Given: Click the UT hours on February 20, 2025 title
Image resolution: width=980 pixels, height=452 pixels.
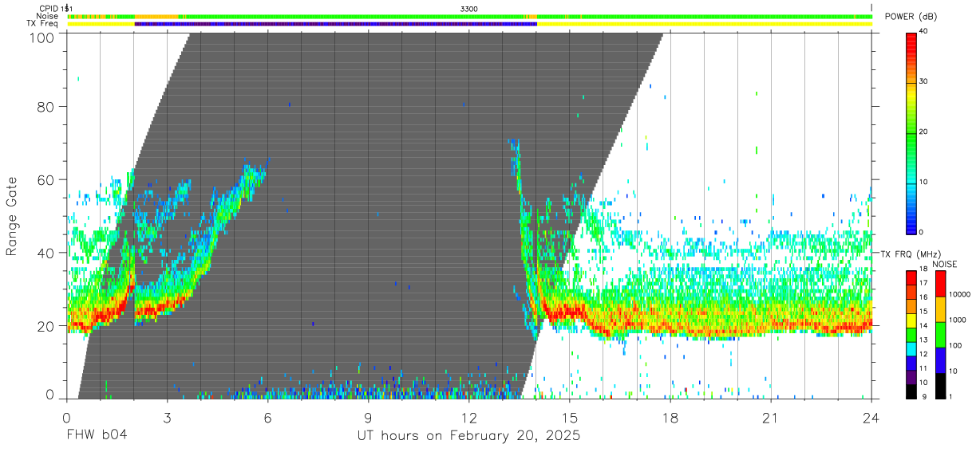Looking at the screenshot, I should [468, 436].
